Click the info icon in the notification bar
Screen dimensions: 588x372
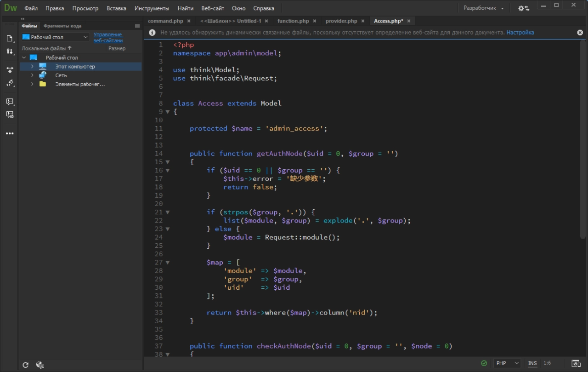[x=153, y=33]
